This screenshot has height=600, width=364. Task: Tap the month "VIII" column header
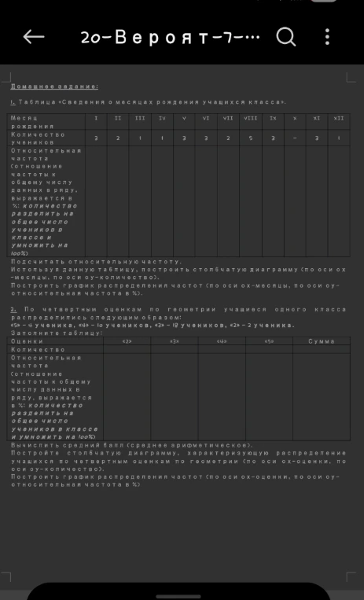[x=251, y=118]
